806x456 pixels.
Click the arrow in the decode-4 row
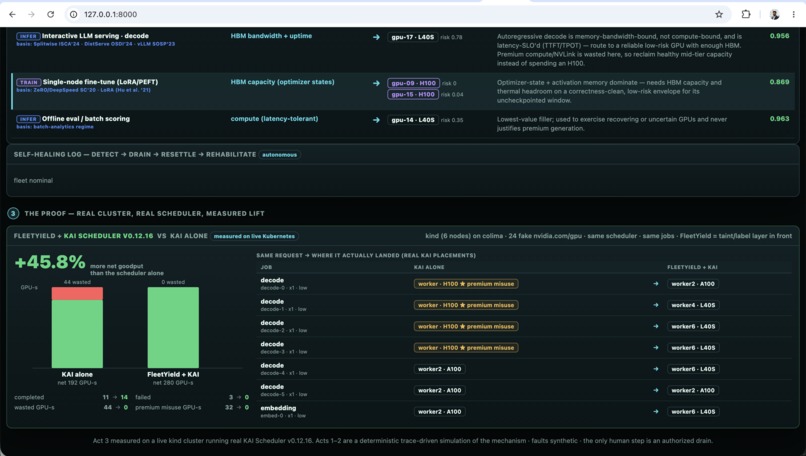[655, 369]
